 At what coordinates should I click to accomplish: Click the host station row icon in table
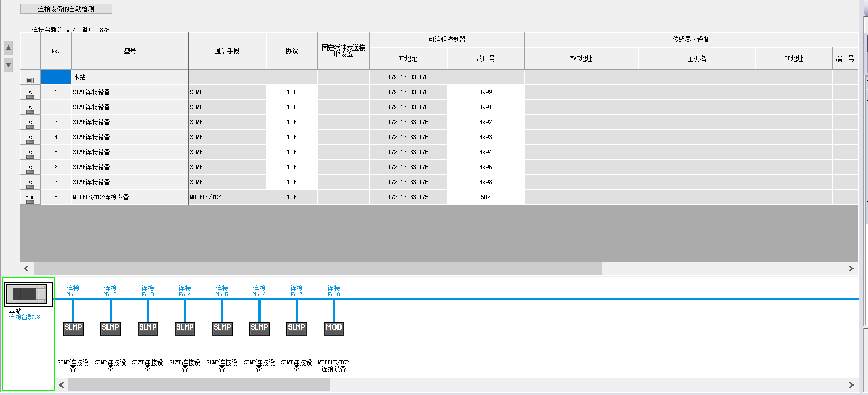30,80
